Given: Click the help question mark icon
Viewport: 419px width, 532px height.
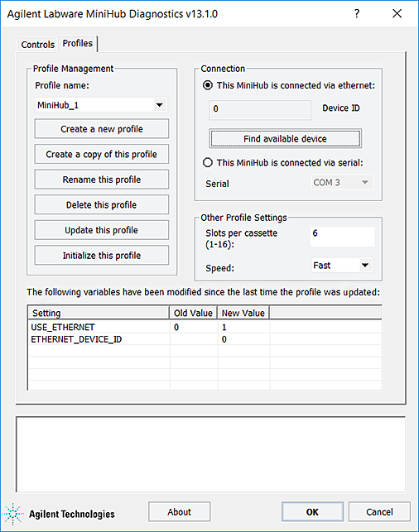Looking at the screenshot, I should pyautogui.click(x=357, y=13).
